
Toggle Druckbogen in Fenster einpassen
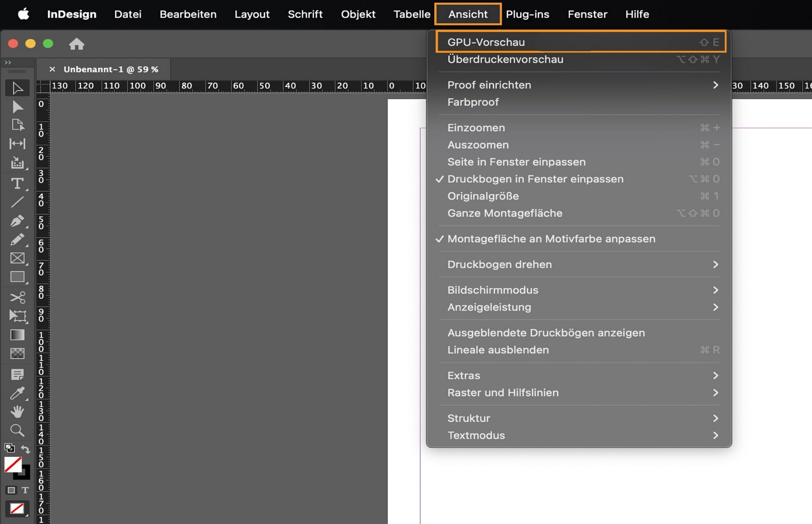tap(535, 179)
